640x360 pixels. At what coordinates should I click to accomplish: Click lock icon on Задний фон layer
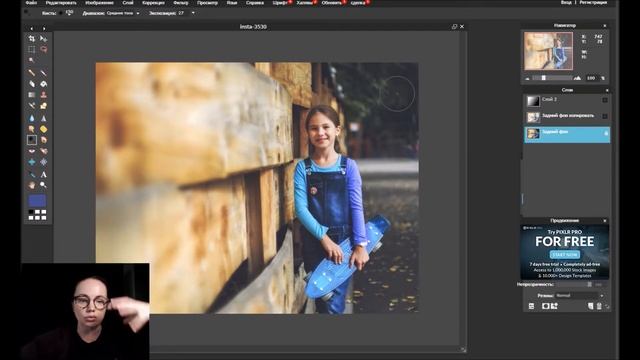pyautogui.click(x=606, y=133)
